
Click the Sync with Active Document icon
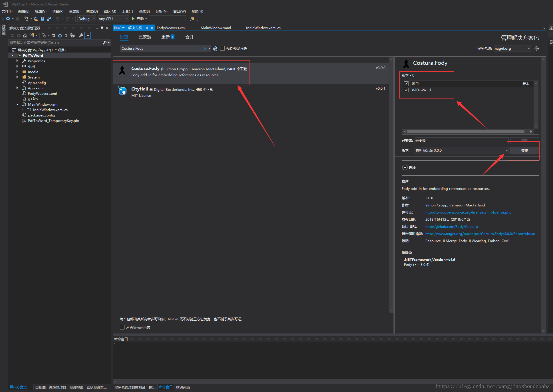pos(54,35)
